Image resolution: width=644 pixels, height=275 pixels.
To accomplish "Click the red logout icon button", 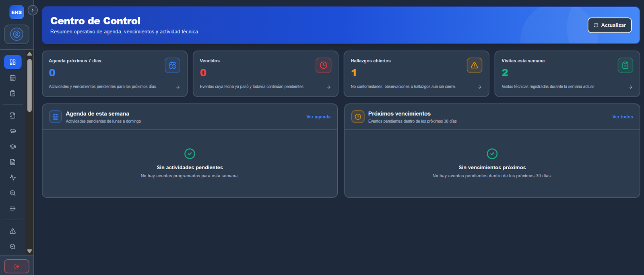I will pyautogui.click(x=17, y=266).
